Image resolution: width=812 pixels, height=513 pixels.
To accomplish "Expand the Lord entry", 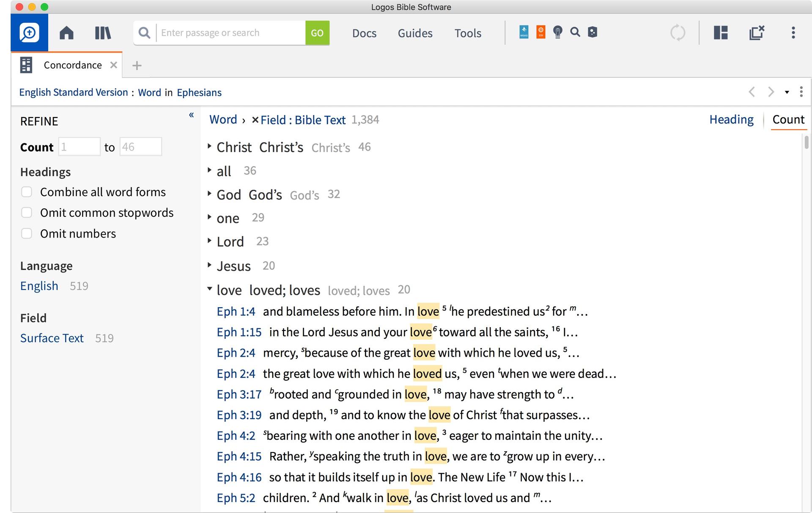I will 209,241.
